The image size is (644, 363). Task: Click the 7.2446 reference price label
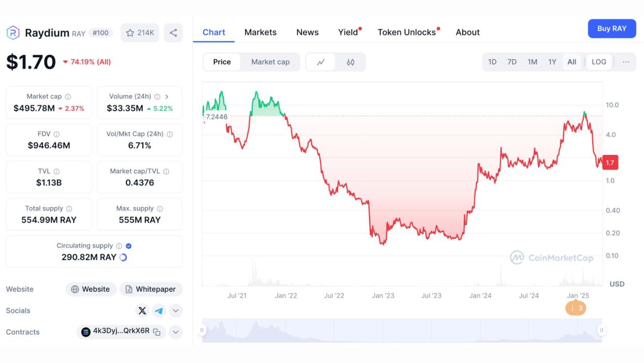coord(217,117)
